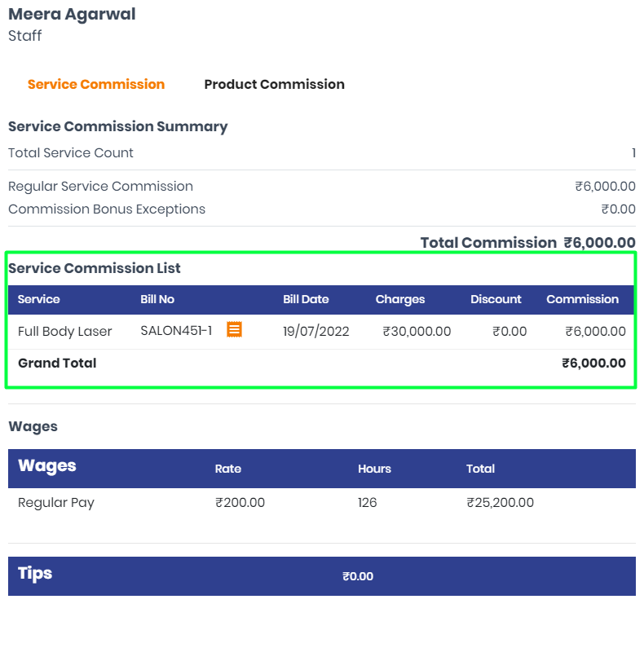Viewport: 644px width, 661px height.
Task: Click the Total Service Count label
Action: point(71,152)
